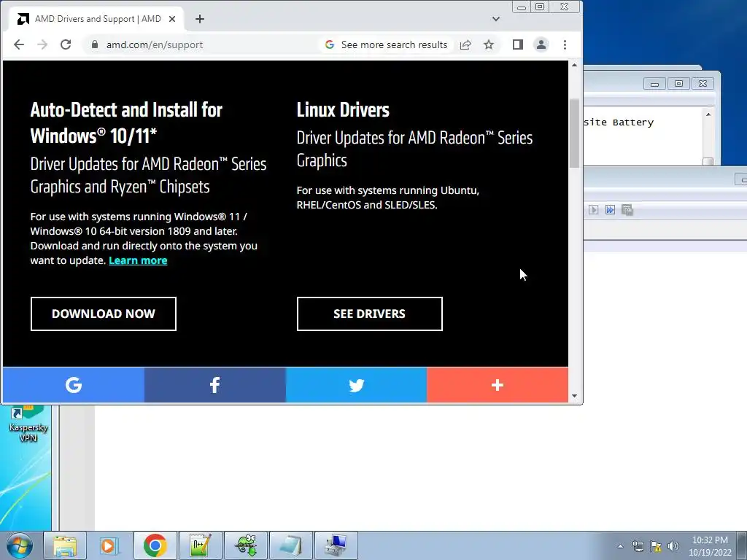Open the Windows Start menu

[x=20, y=545]
